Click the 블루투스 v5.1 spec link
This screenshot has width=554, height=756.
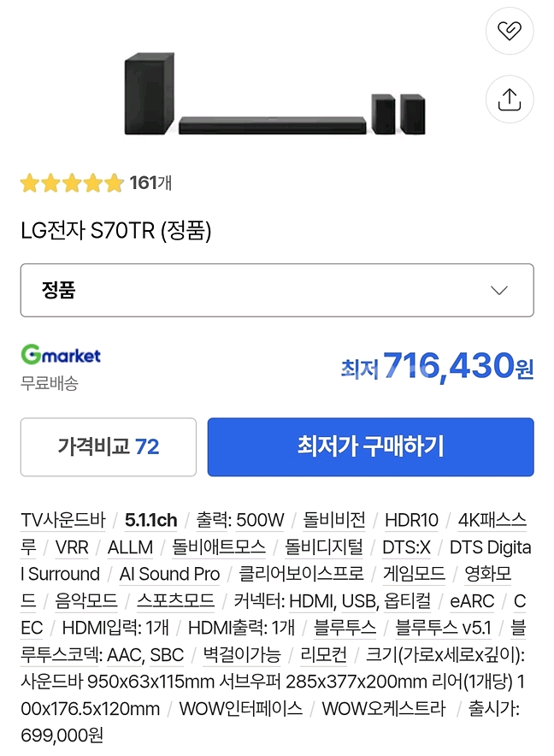pyautogui.click(x=443, y=628)
